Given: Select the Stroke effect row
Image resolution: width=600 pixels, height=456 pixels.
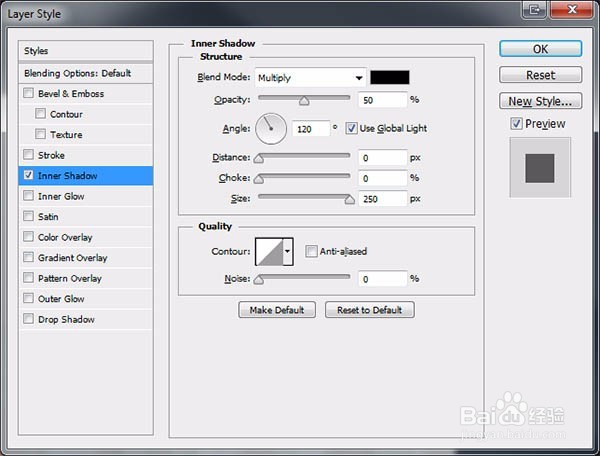Looking at the screenshot, I should point(86,155).
